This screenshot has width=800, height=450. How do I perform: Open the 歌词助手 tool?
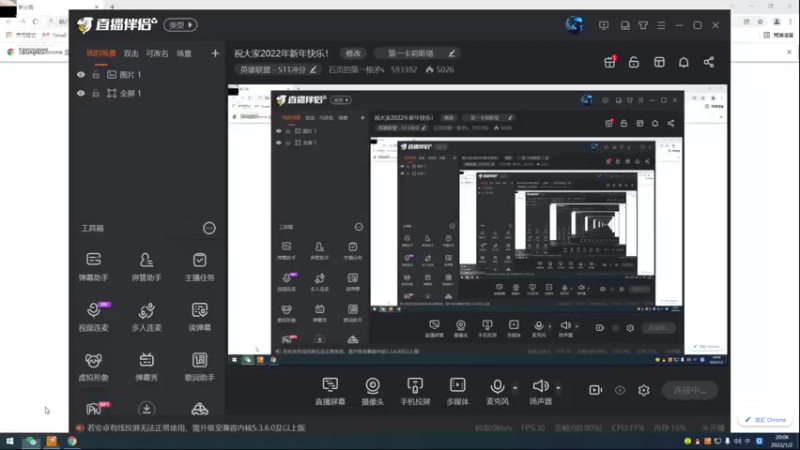coord(199,366)
